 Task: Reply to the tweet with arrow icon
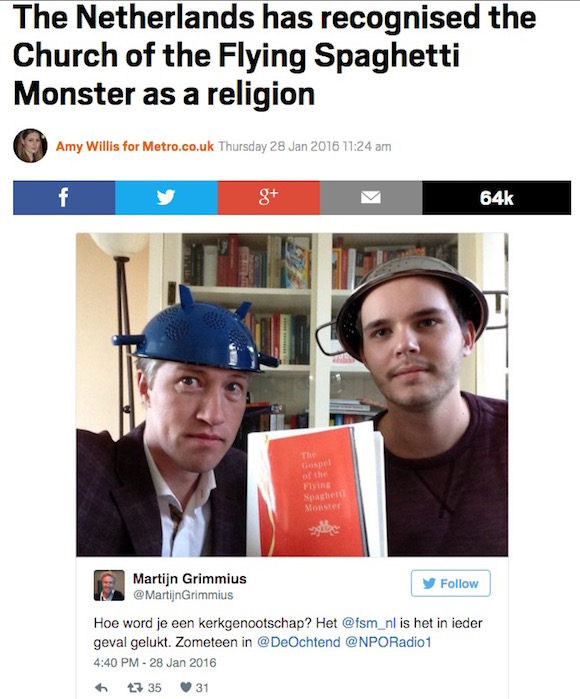point(101,687)
